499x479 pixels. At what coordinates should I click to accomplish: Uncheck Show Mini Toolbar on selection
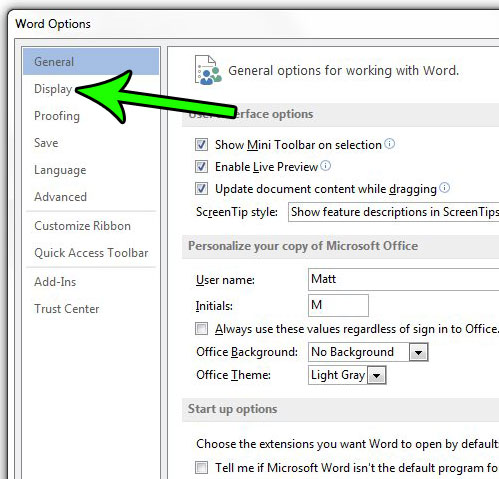(x=201, y=145)
